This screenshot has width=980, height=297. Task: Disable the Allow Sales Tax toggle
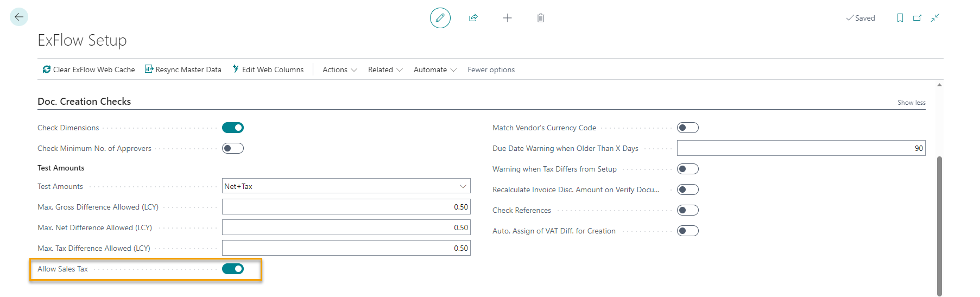coord(233,269)
